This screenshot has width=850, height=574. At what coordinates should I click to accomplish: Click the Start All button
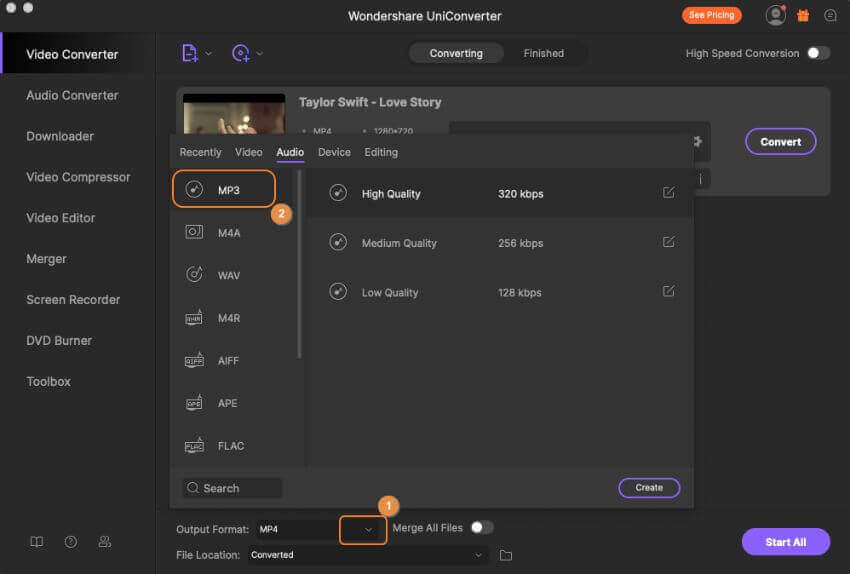click(785, 542)
